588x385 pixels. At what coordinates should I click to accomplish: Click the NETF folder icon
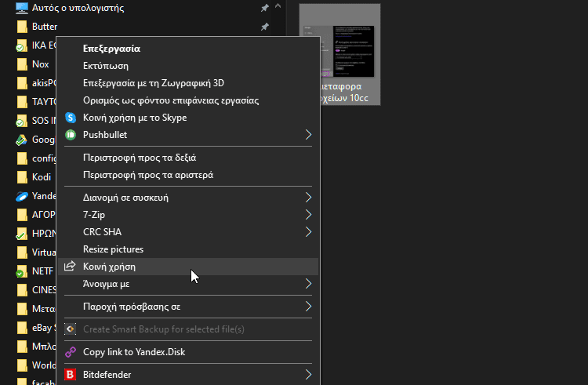21,271
